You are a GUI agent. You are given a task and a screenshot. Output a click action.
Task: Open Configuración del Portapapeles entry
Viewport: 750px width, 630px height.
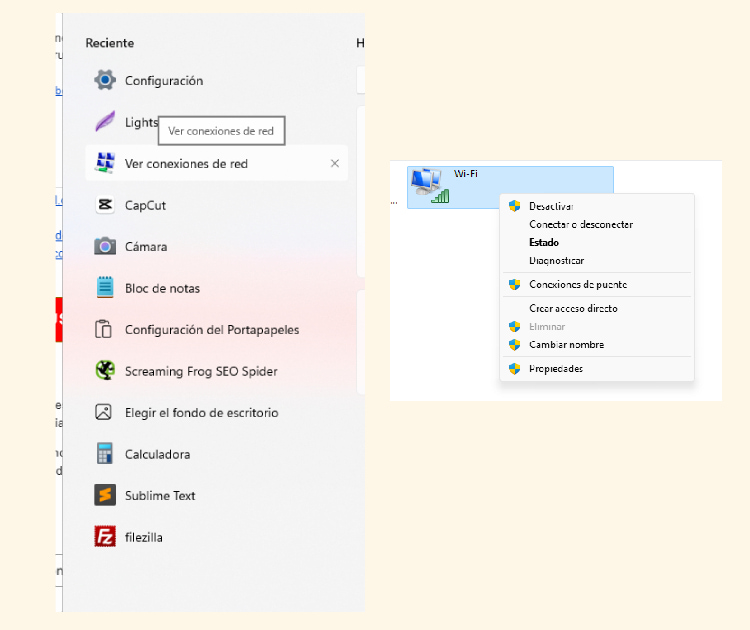point(212,330)
